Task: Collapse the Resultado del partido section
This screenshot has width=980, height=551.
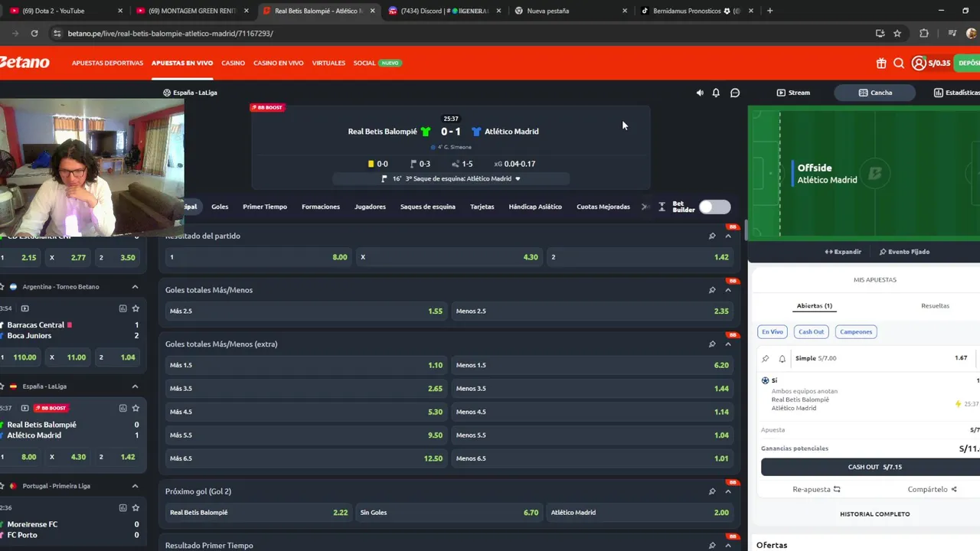Action: [728, 236]
